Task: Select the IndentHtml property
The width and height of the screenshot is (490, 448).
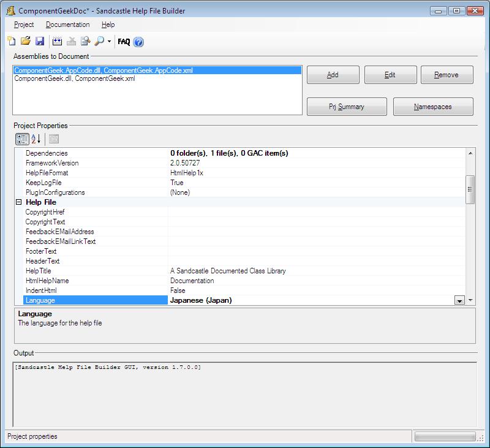Action: [x=41, y=290]
